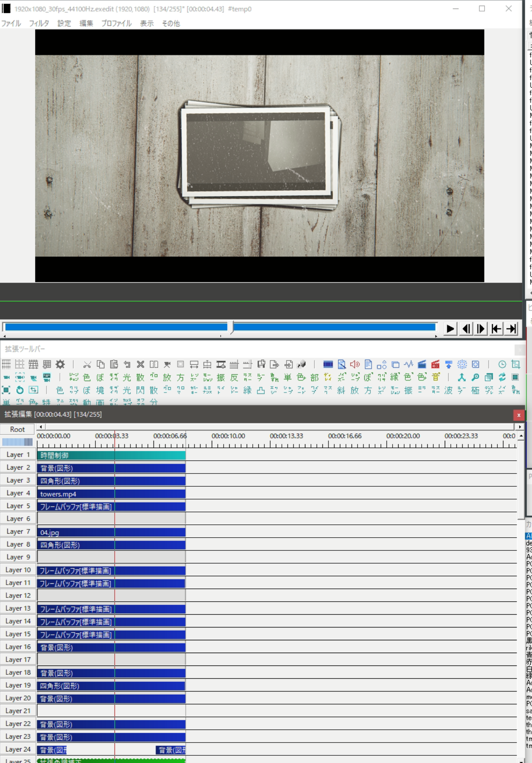
Task: Click the paste clipboard icon in the toolbar
Action: click(114, 364)
